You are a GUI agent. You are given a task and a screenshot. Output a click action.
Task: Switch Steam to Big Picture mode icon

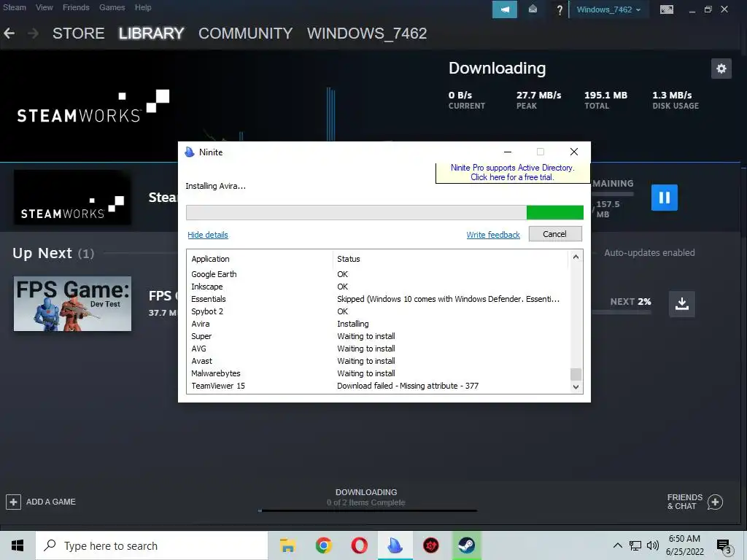pos(667,9)
